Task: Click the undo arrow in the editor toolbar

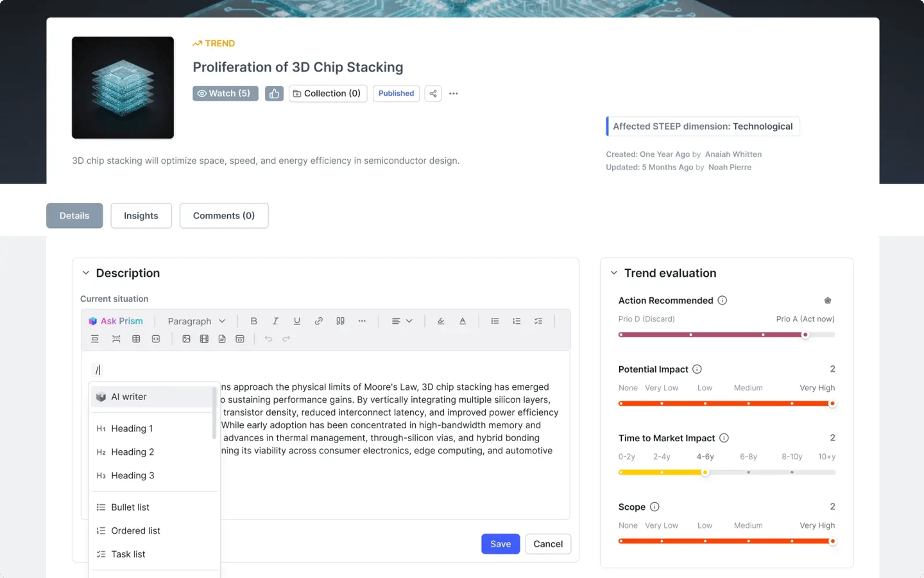Action: pos(268,339)
